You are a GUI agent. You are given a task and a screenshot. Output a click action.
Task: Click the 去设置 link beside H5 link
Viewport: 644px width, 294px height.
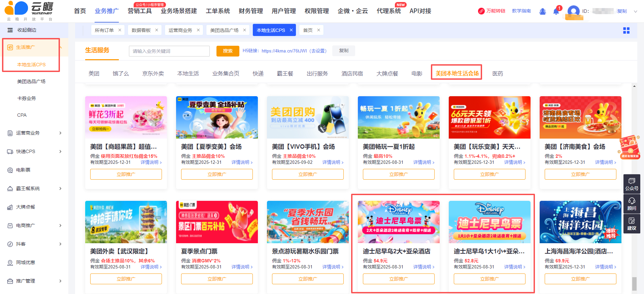[x=318, y=51]
